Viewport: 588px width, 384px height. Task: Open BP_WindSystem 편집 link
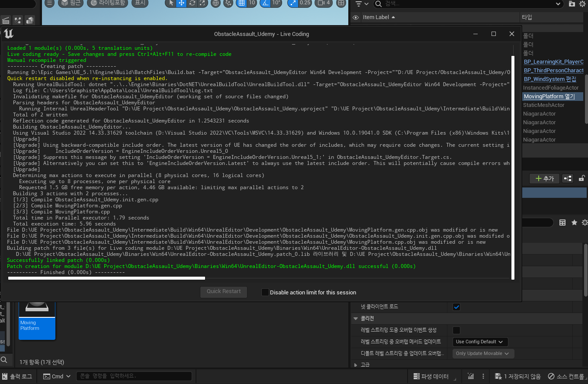coord(550,79)
